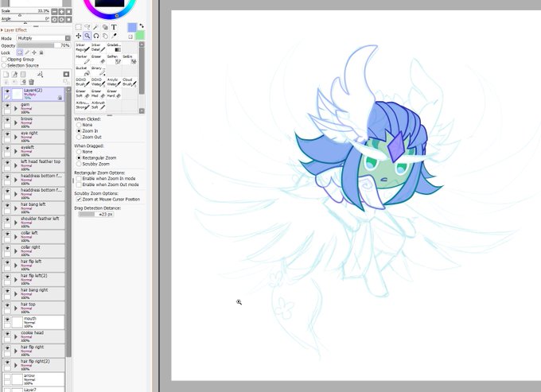Select the Eyedropper color picker tool
The width and height of the screenshot is (541, 392).
coord(115,36)
